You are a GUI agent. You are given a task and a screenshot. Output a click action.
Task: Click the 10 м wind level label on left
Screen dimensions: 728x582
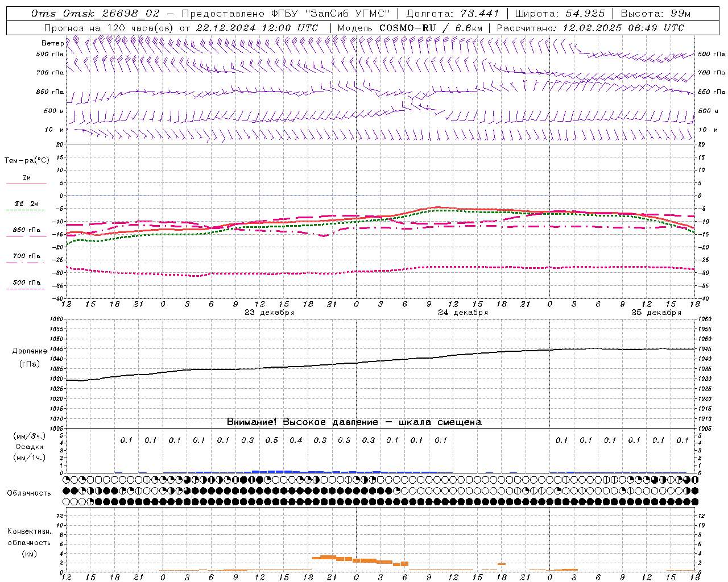coord(55,130)
